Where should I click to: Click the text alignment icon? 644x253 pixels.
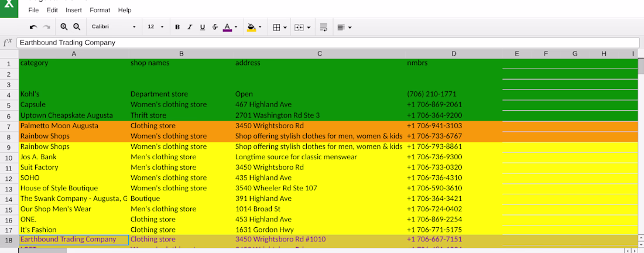(341, 27)
